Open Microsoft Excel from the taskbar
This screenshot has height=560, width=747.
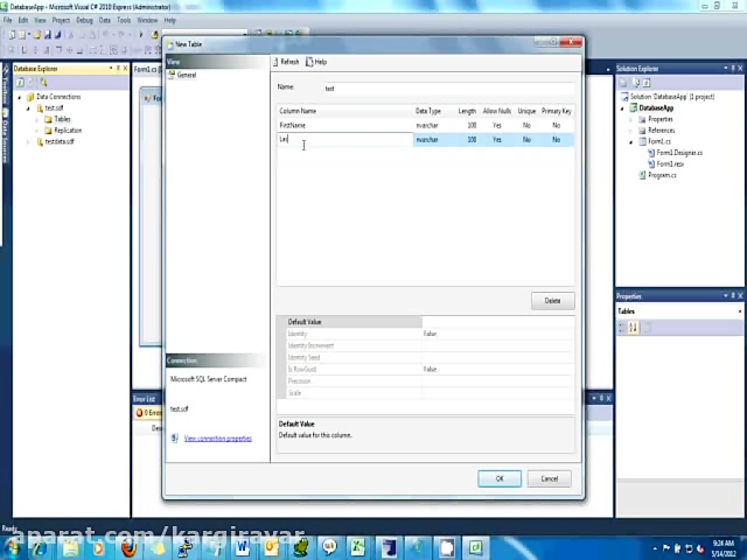[x=358, y=548]
